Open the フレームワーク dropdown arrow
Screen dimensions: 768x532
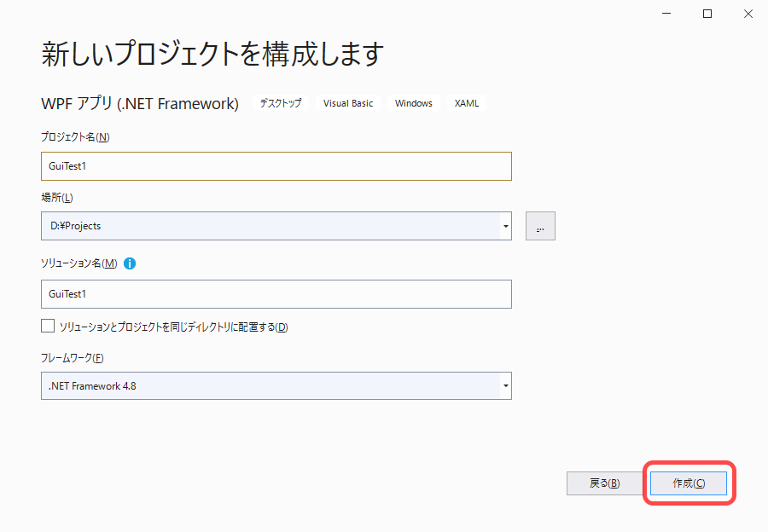(x=503, y=385)
